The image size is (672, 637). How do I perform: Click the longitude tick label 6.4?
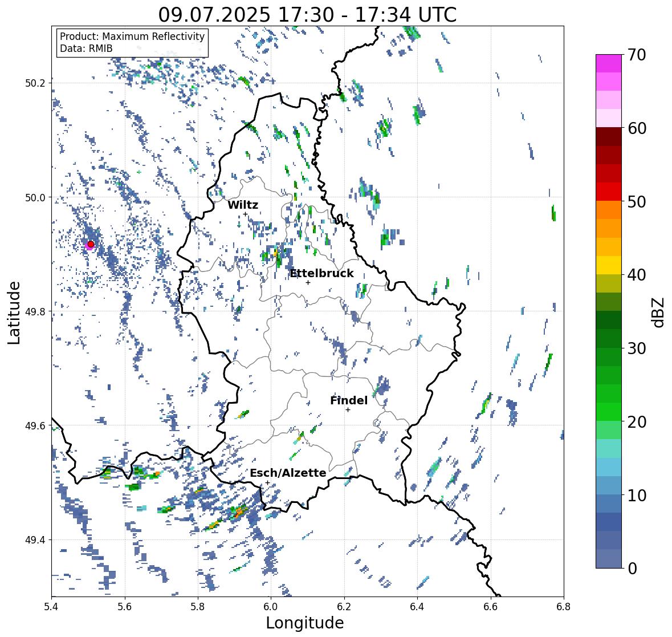coord(417,606)
